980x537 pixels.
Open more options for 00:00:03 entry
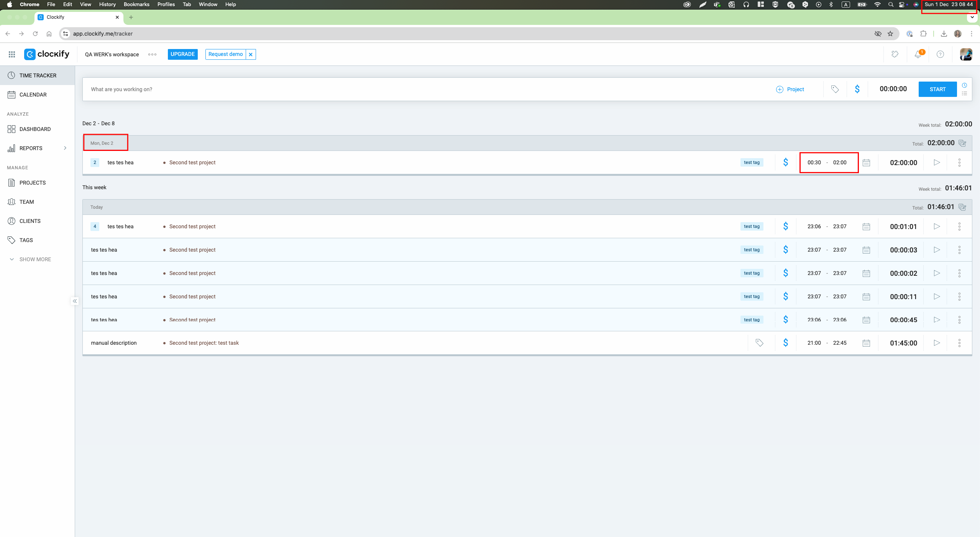(959, 250)
